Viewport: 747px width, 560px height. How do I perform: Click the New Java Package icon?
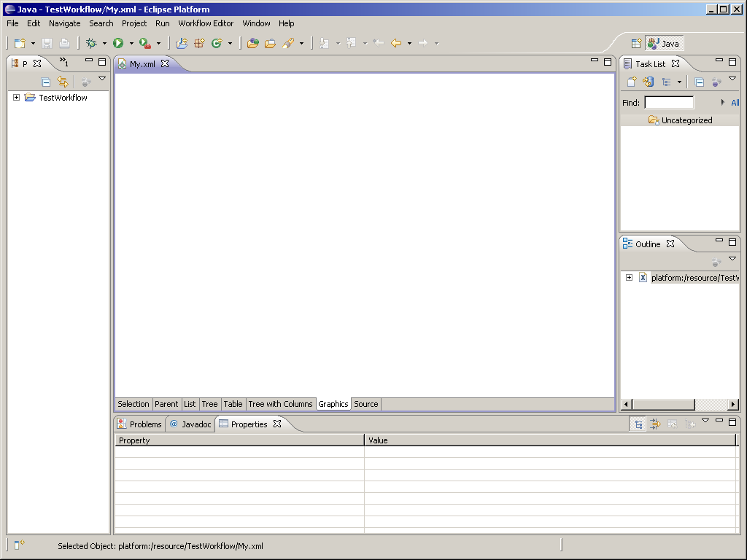click(x=198, y=44)
